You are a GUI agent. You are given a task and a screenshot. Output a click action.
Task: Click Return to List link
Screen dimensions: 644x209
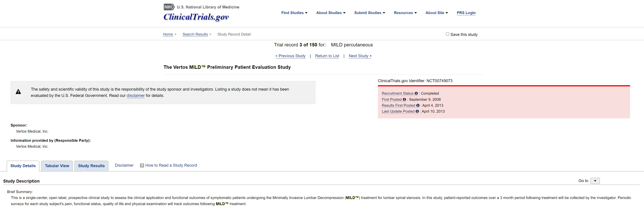pyautogui.click(x=327, y=56)
